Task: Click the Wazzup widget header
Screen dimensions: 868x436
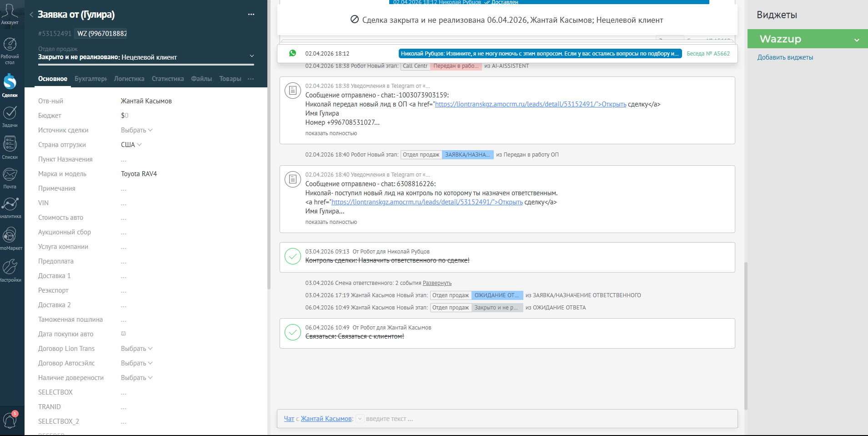Action: 808,39
